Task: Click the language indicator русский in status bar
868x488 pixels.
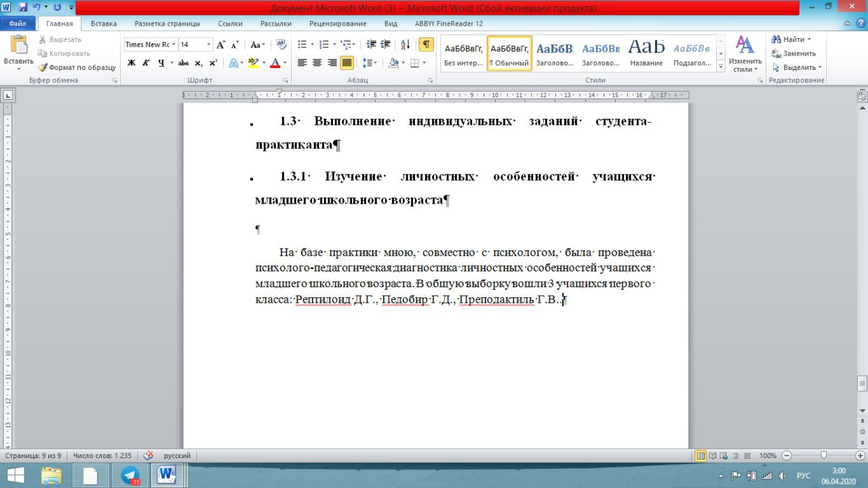Action: coord(178,456)
